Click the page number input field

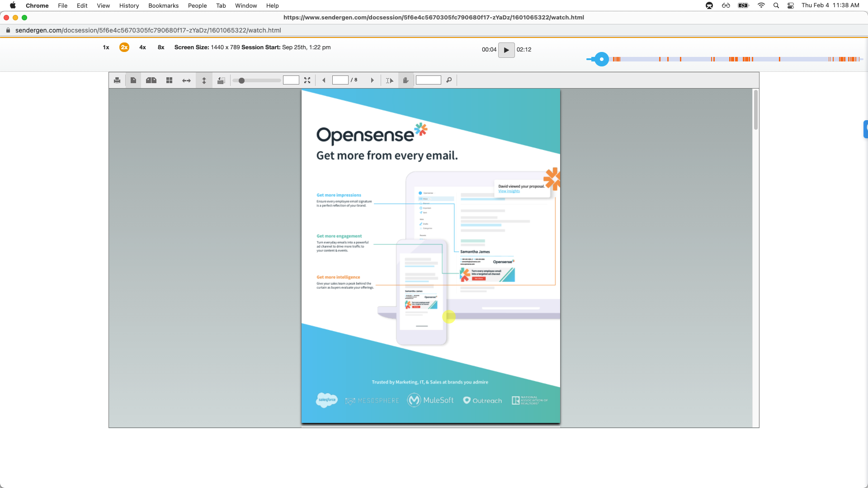pyautogui.click(x=340, y=80)
